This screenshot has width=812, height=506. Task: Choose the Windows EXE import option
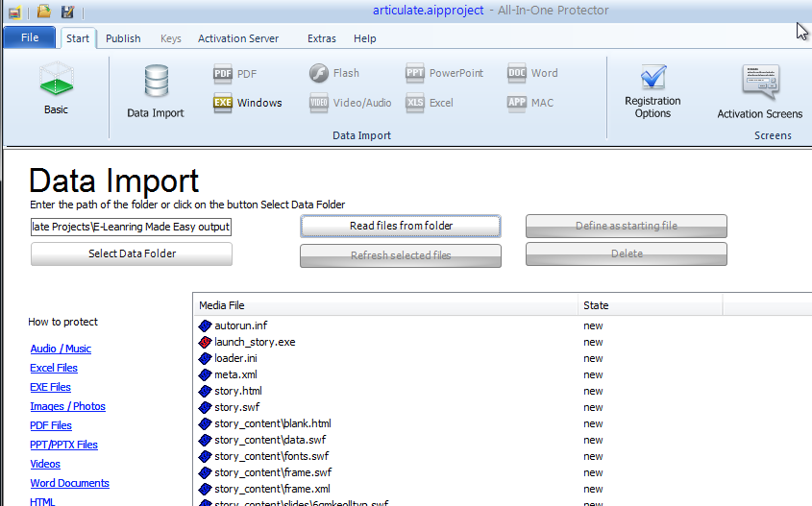pos(223,103)
